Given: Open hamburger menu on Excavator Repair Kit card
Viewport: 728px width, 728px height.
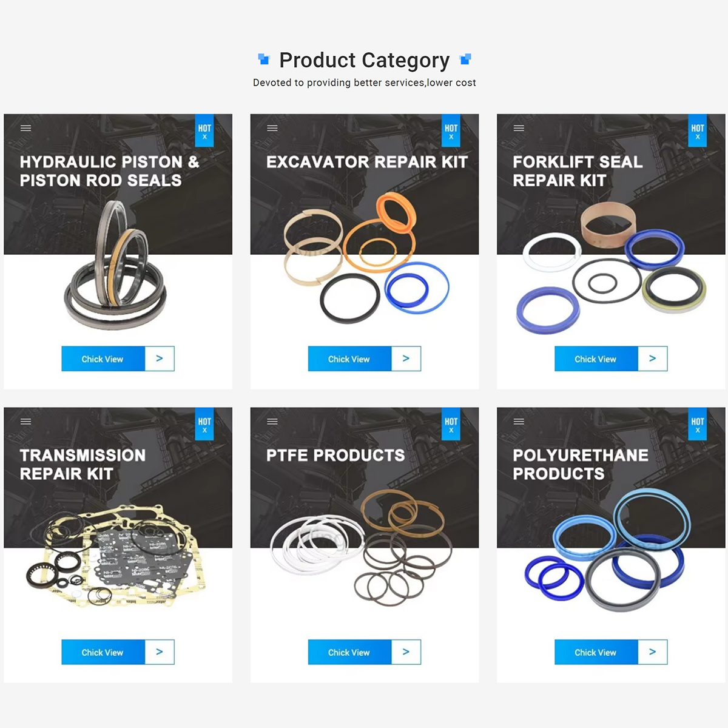Looking at the screenshot, I should tap(272, 128).
